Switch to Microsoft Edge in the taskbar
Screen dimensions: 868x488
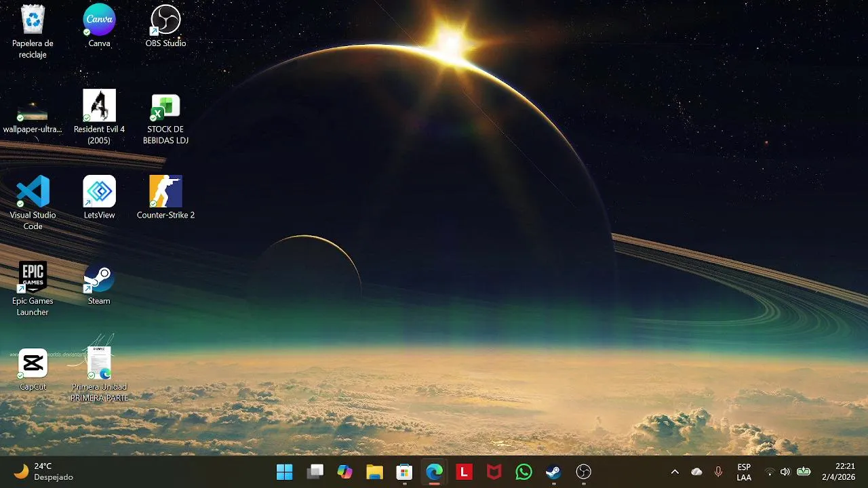pos(434,472)
